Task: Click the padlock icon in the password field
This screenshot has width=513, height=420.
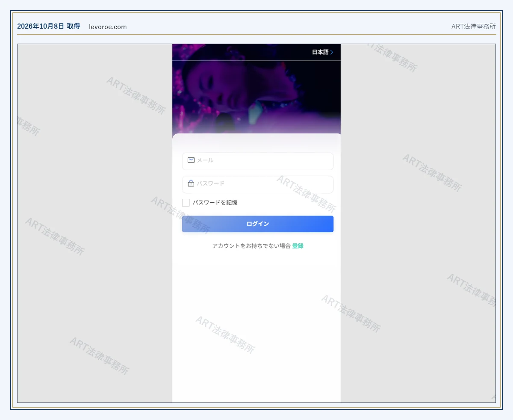Action: (x=191, y=183)
